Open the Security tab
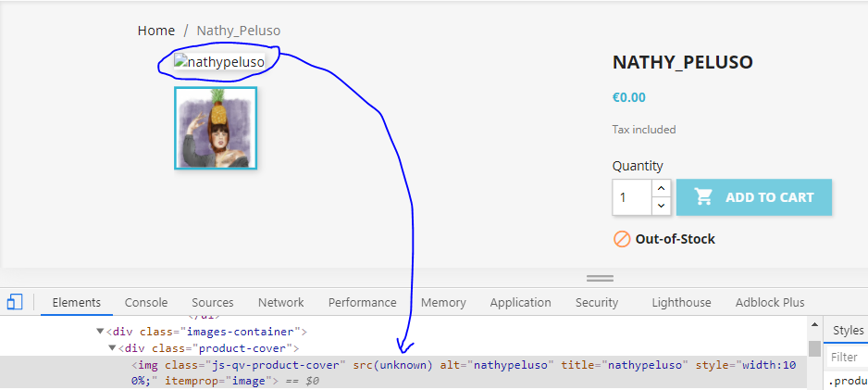 [596, 303]
